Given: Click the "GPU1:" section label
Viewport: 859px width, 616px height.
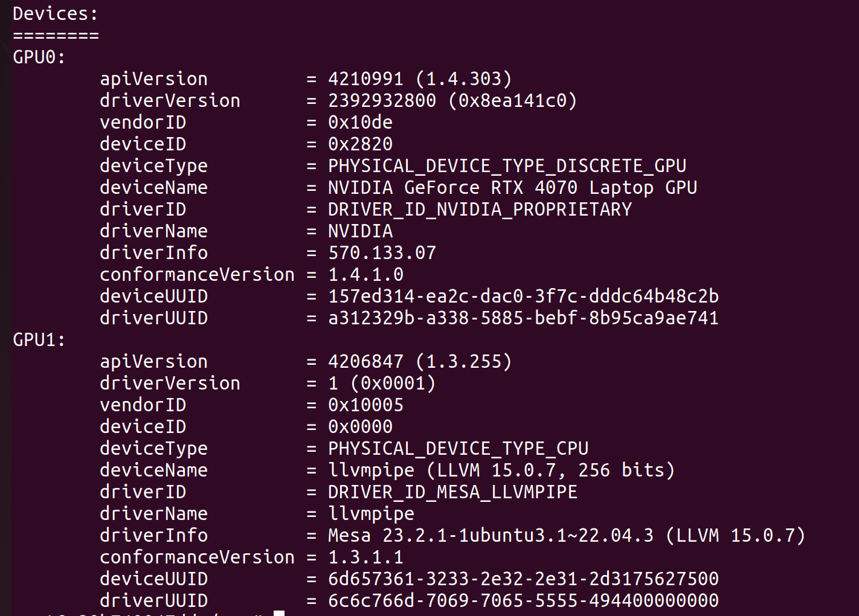Looking at the screenshot, I should click(39, 339).
